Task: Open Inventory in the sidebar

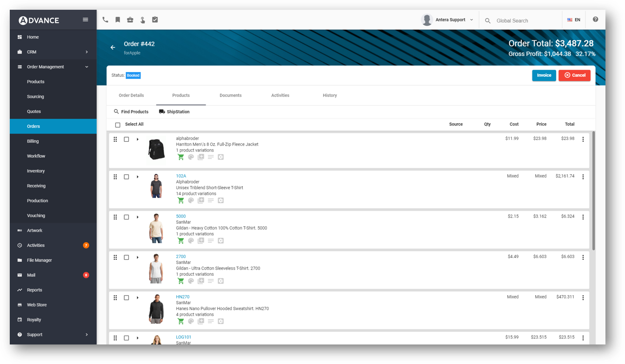Action: (53, 171)
